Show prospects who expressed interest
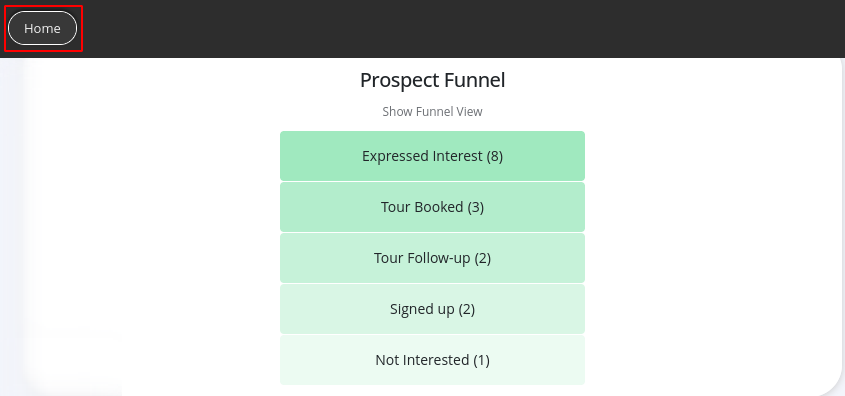 click(432, 156)
